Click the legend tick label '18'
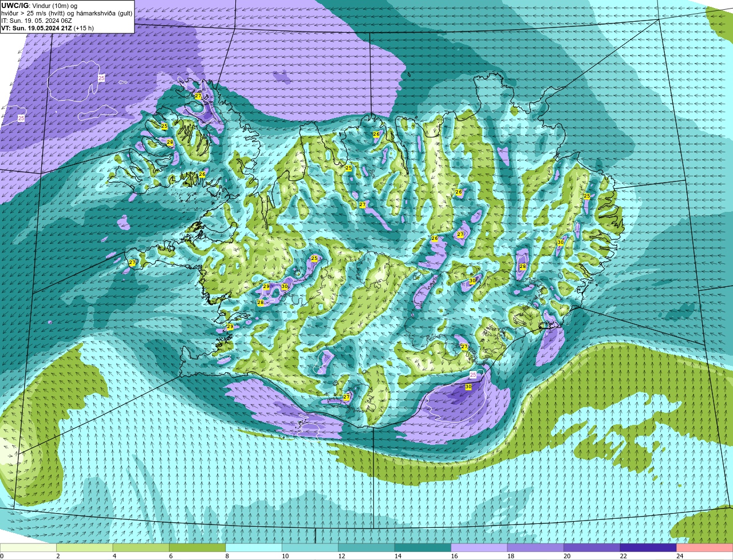Viewport: 733px width, 560px height. pos(511,556)
